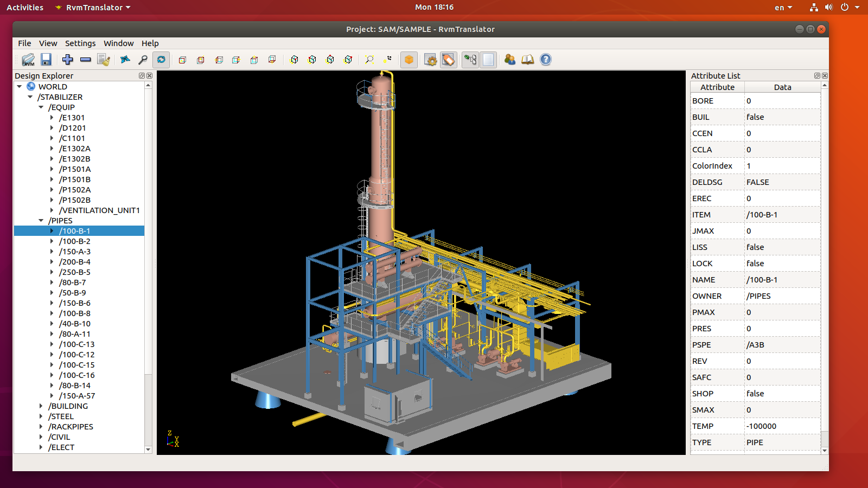Toggle the tree hierarchy panel button
This screenshot has height=488, width=868.
[x=470, y=60]
